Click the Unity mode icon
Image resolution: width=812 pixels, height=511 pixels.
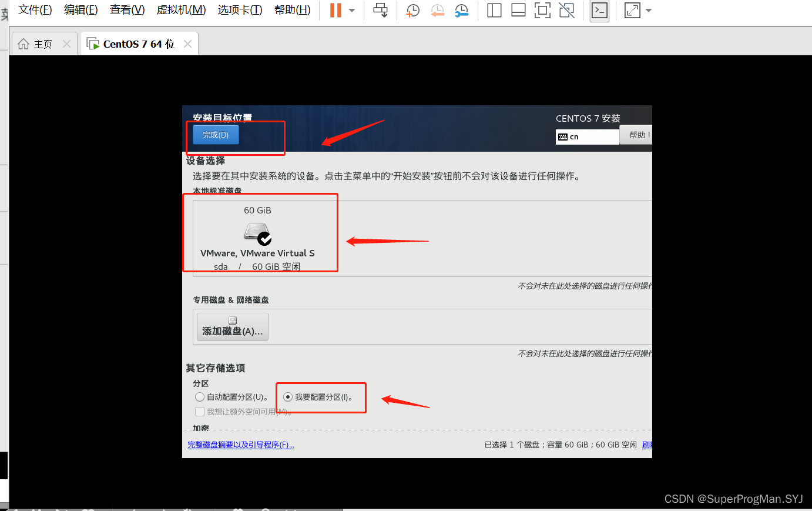point(567,10)
